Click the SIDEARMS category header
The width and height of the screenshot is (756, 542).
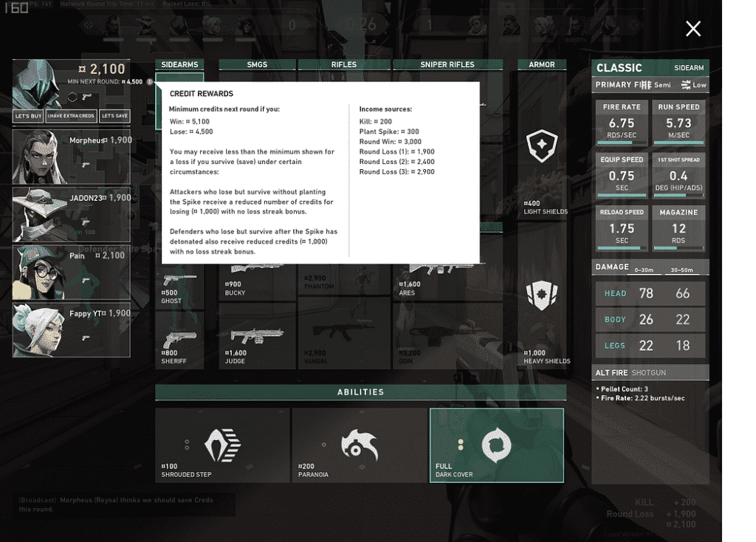179,65
